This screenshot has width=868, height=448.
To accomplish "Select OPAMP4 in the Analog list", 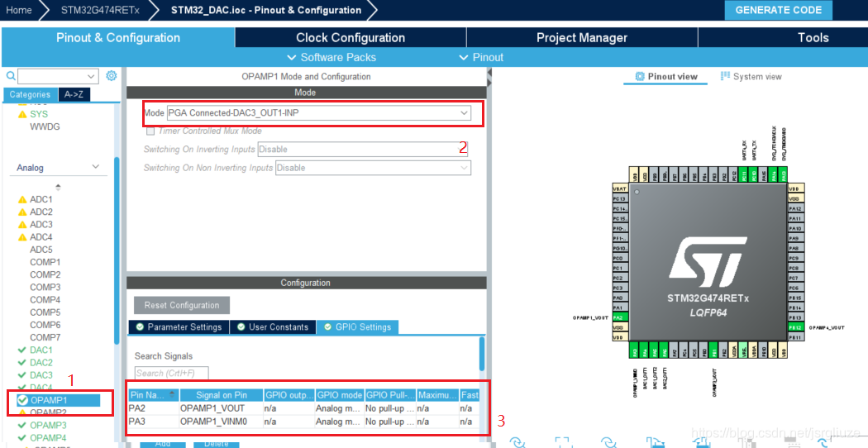I will click(48, 438).
